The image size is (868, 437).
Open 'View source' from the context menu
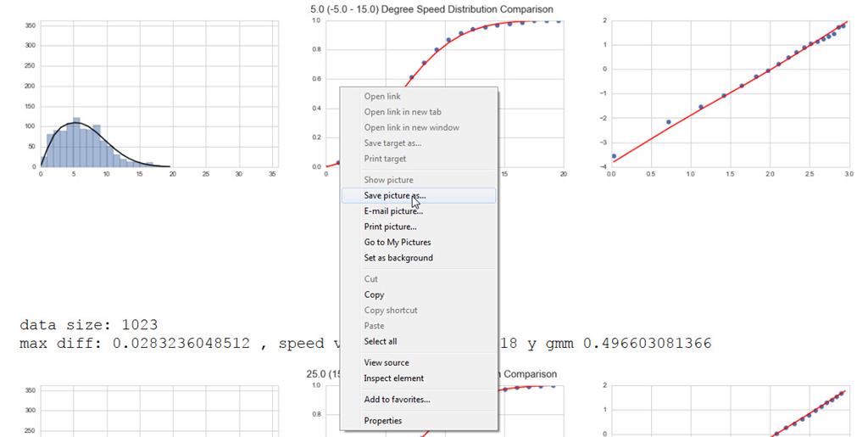pos(419,363)
